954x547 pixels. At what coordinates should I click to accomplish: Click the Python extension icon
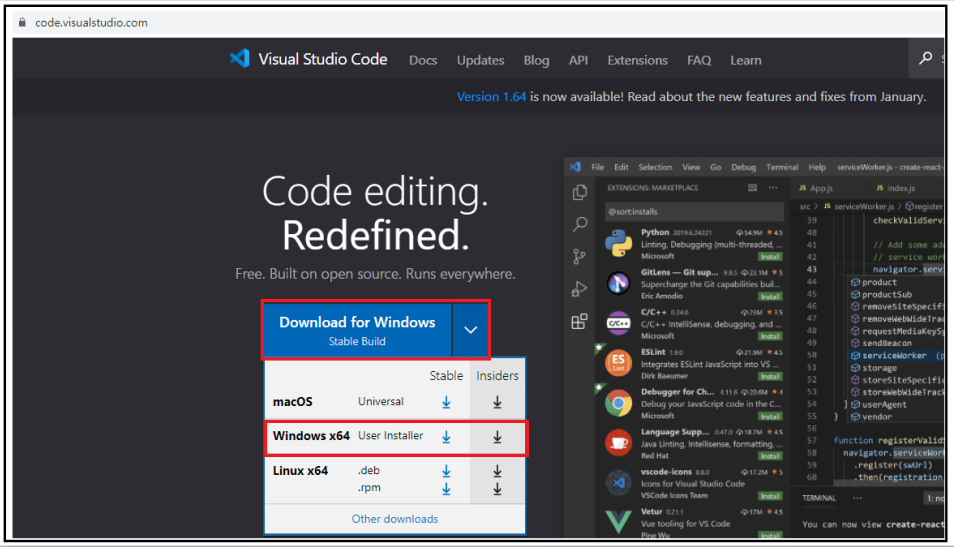tap(618, 243)
